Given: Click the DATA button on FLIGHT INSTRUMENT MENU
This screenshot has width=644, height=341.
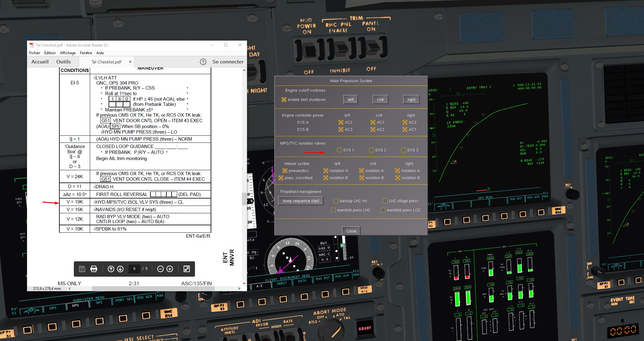Looking at the screenshot, I should tap(302, 281).
